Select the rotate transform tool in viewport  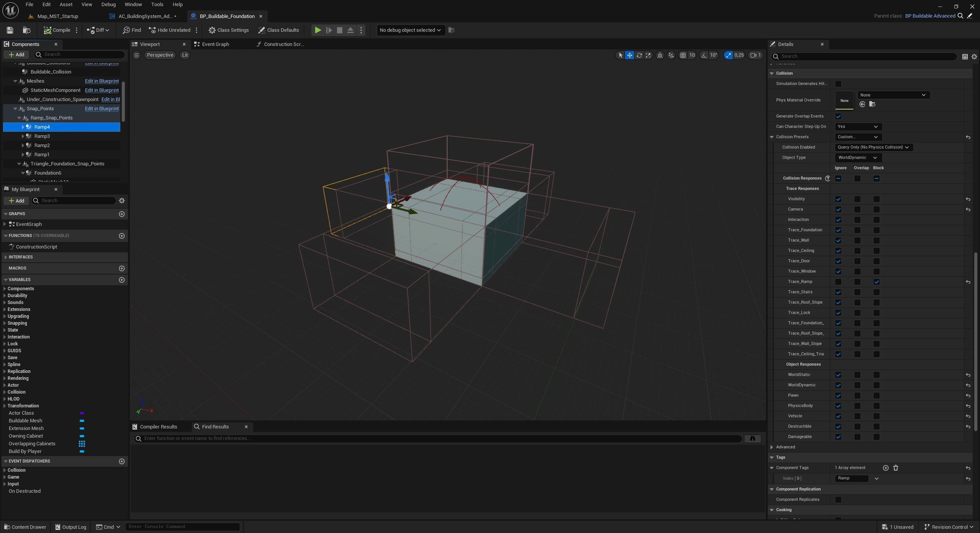(x=639, y=55)
